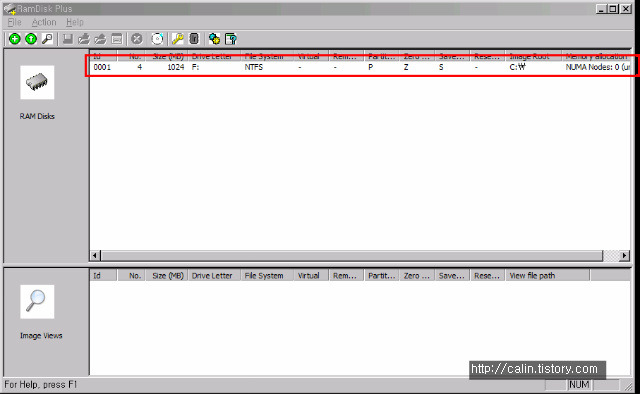Click lower Zero ... column header
The height and width of the screenshot is (394, 640).
[417, 276]
